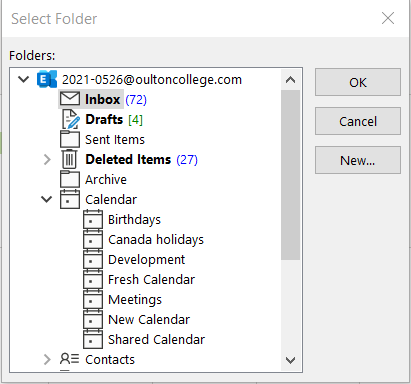Click the Calendar folder icon

click(x=70, y=199)
